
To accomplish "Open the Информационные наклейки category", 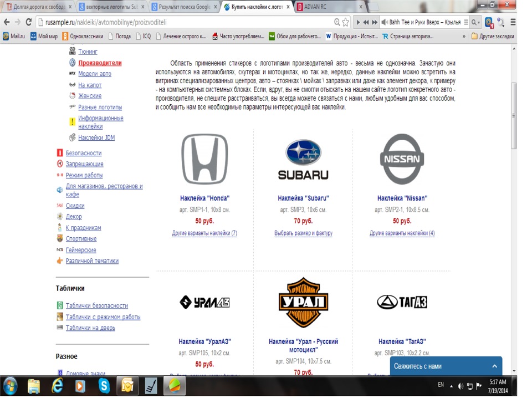I will (x=100, y=122).
